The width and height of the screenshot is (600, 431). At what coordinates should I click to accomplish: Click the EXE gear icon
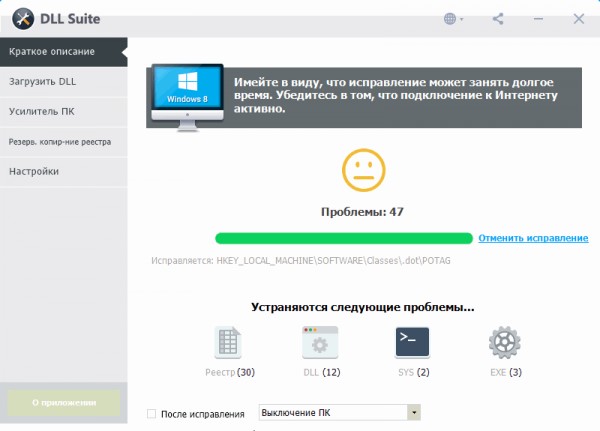[x=505, y=342]
